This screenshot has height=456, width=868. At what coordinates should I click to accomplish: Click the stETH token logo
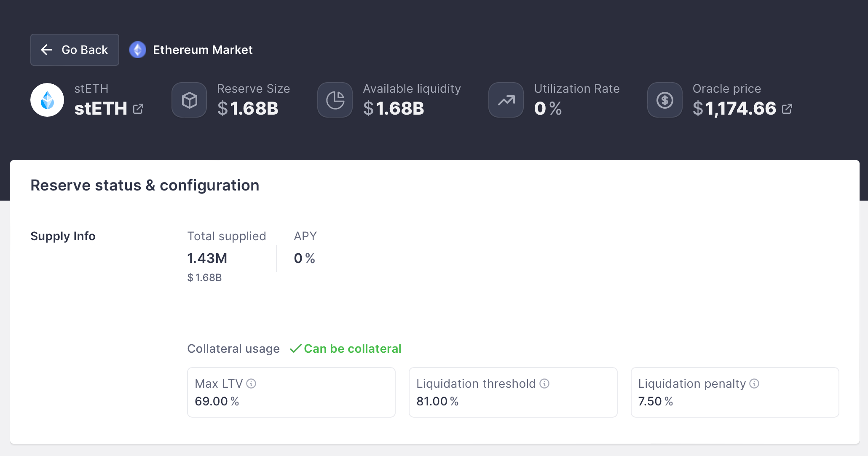pos(47,100)
